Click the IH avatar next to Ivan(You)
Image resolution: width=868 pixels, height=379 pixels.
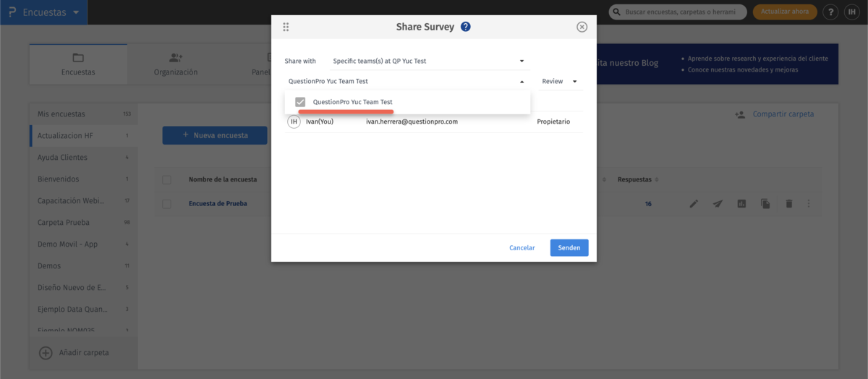coord(294,122)
